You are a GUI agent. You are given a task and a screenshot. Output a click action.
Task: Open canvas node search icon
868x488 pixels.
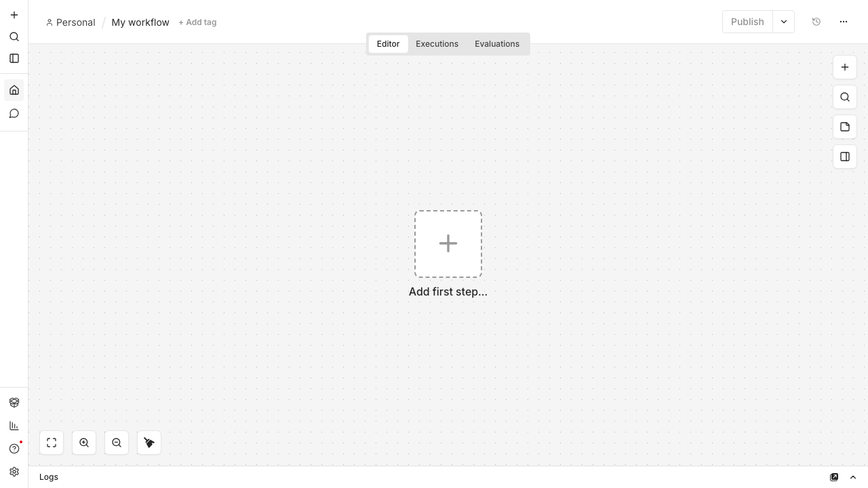[845, 97]
